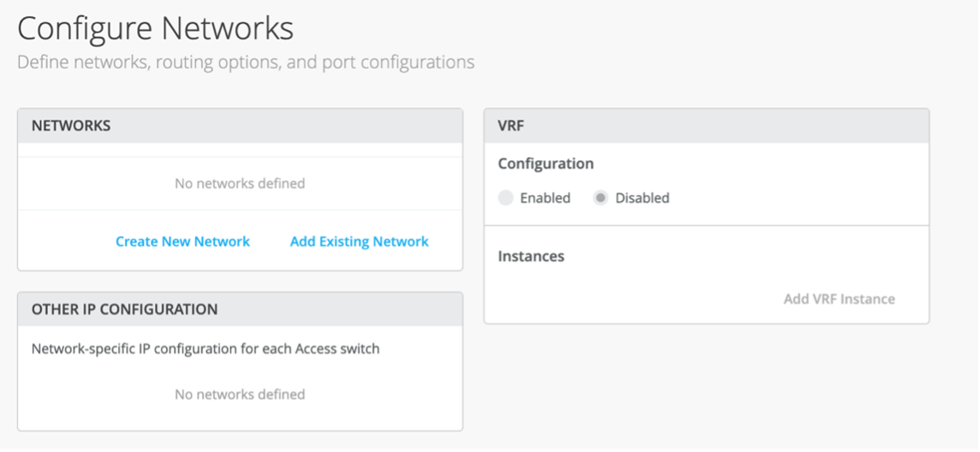Click the Configure Networks page title

click(x=155, y=29)
